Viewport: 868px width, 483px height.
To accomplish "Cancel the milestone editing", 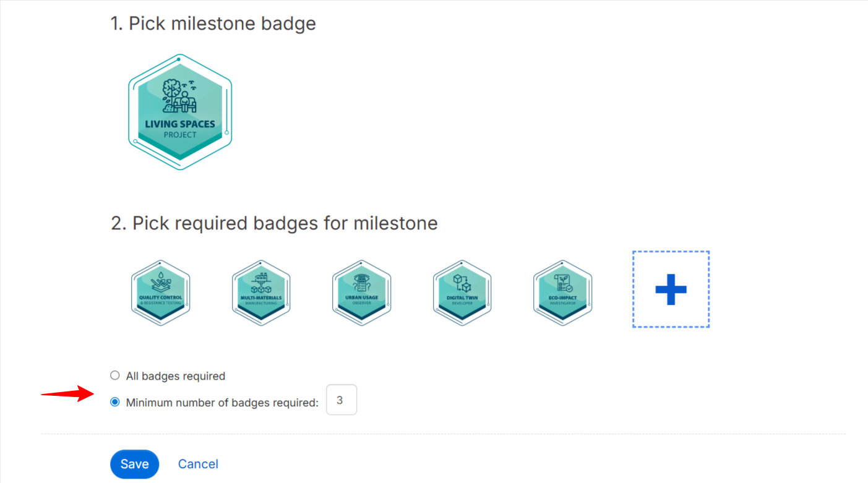I will click(x=198, y=464).
